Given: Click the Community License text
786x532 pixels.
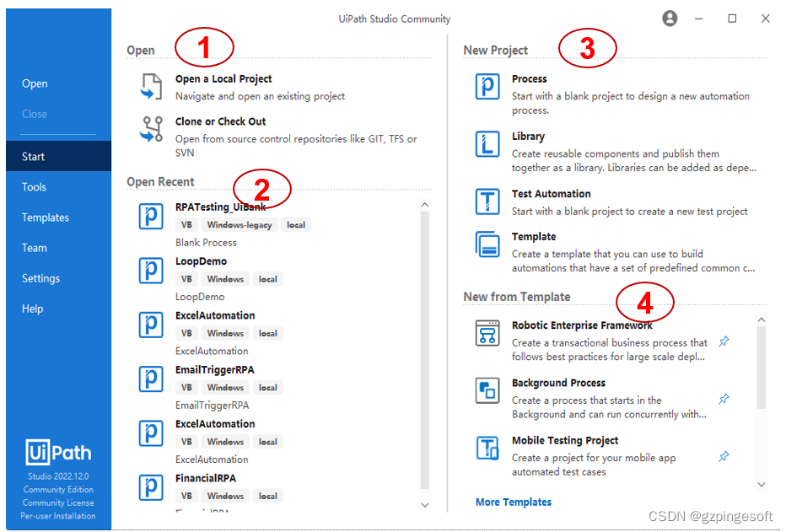Looking at the screenshot, I should [58, 503].
